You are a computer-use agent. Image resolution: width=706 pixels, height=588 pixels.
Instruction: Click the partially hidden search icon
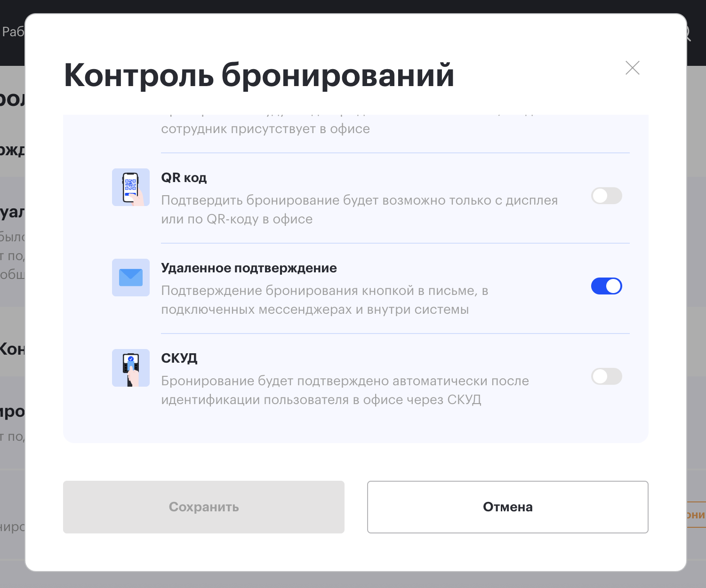[689, 33]
